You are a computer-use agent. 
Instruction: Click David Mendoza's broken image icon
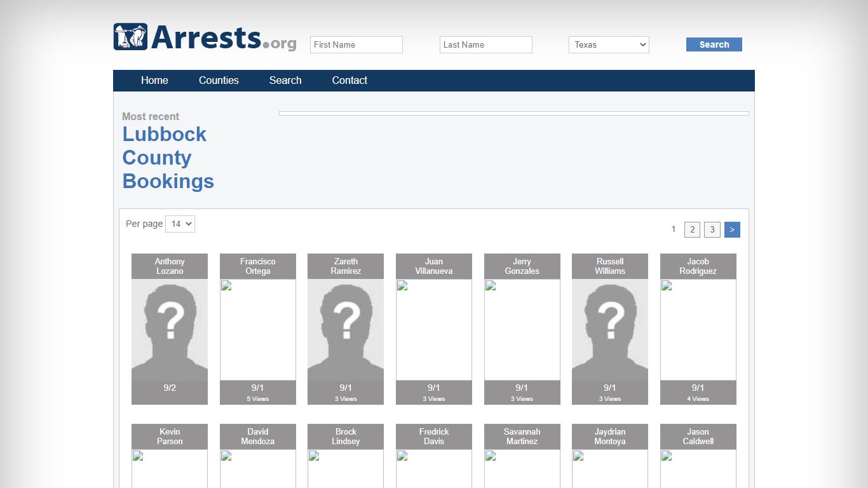tap(226, 456)
